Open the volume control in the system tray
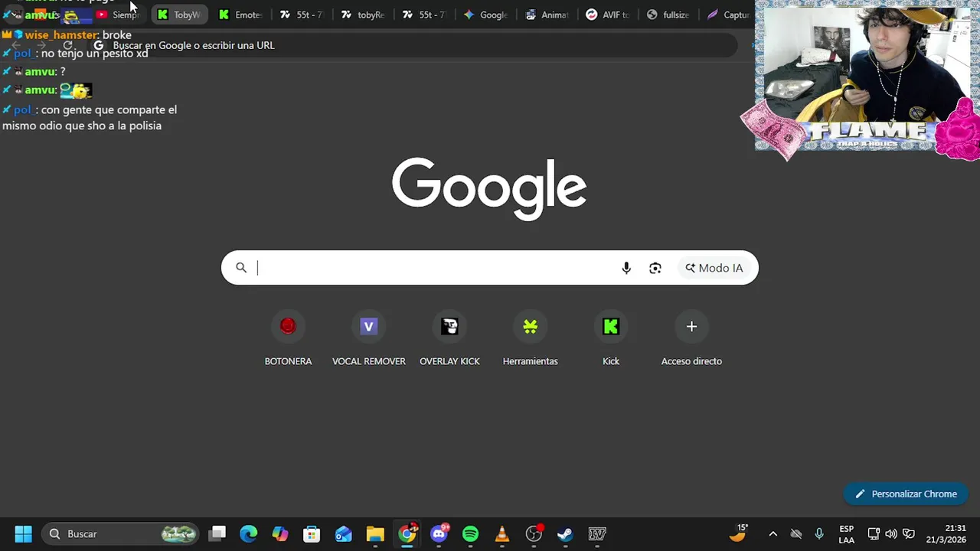 tap(891, 534)
